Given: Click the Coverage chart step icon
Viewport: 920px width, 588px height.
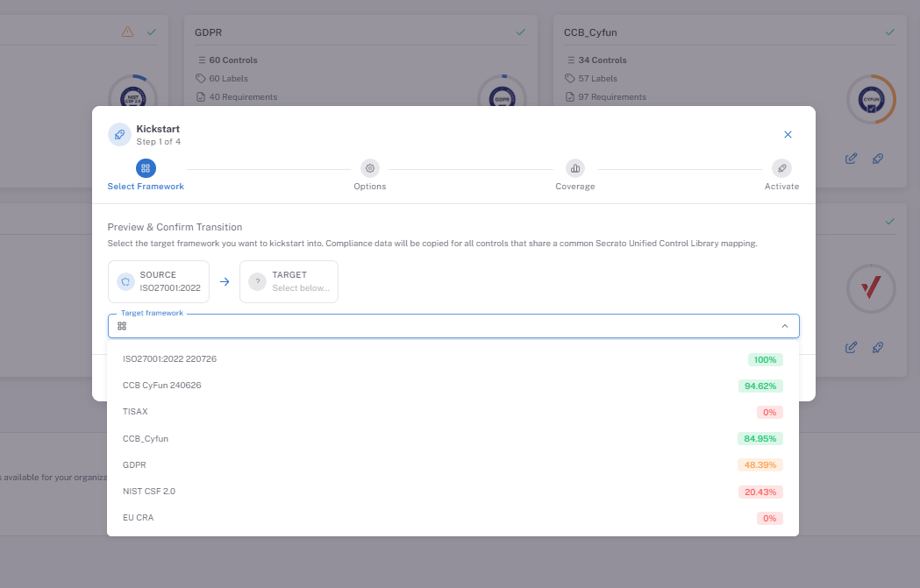Looking at the screenshot, I should 575,168.
